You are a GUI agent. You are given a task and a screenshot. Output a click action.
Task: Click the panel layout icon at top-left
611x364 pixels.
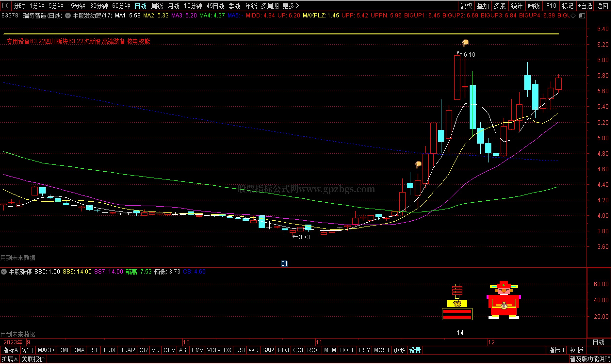(x=5, y=5)
